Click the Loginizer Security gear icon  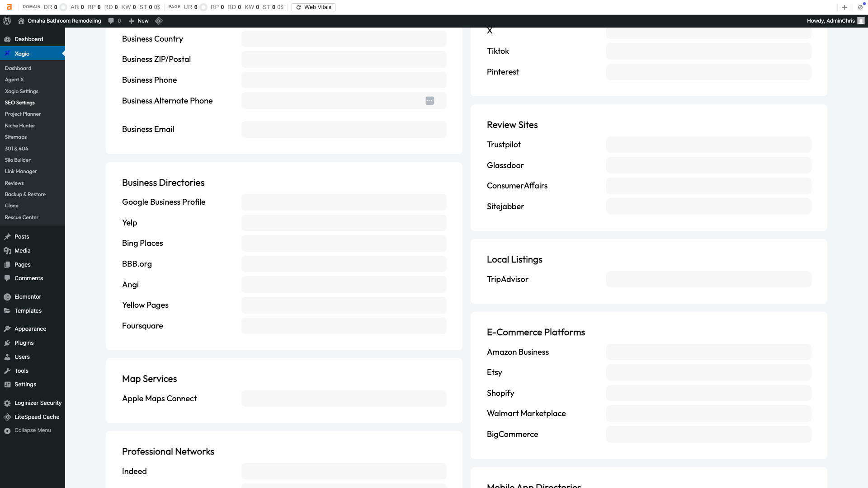[7, 403]
